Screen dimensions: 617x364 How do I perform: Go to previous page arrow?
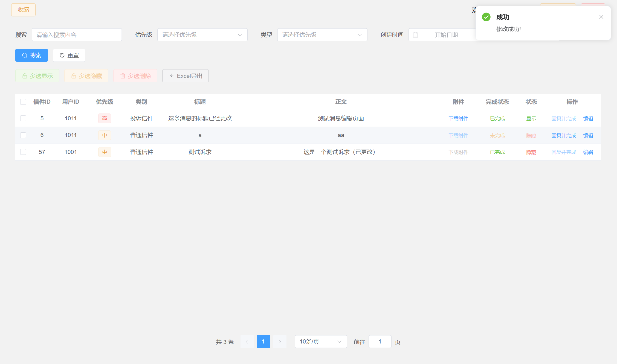(x=247, y=342)
